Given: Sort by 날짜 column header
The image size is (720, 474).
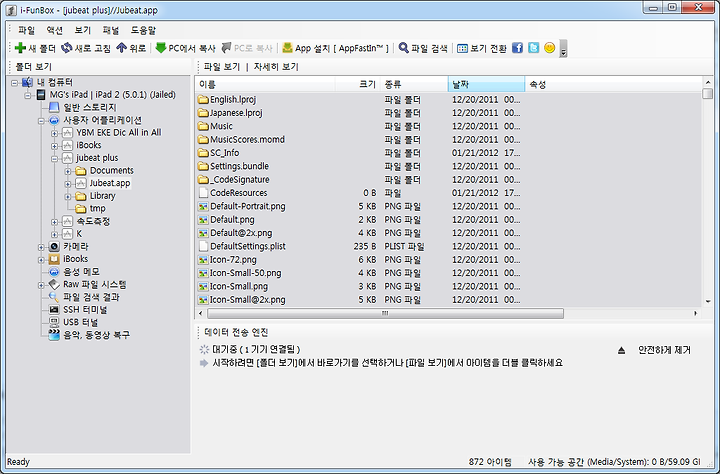Looking at the screenshot, I should click(x=486, y=85).
